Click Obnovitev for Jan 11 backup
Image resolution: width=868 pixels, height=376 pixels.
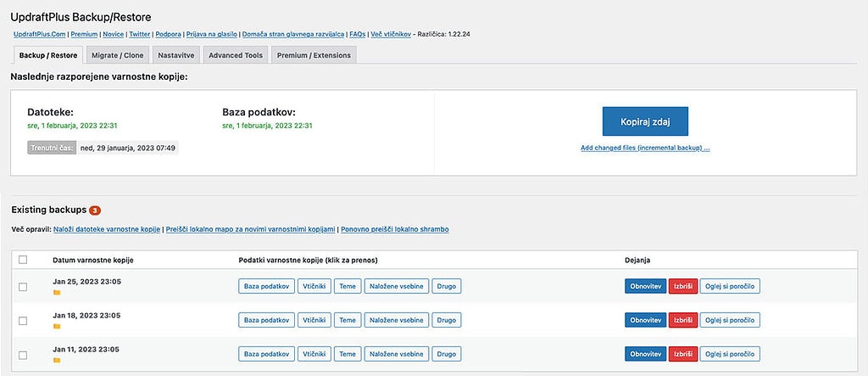point(645,354)
